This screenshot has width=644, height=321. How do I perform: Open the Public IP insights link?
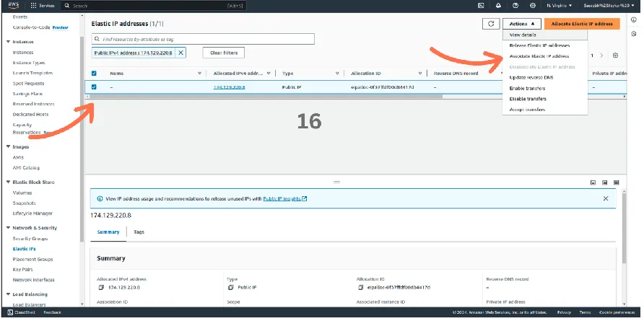pyautogui.click(x=285, y=198)
